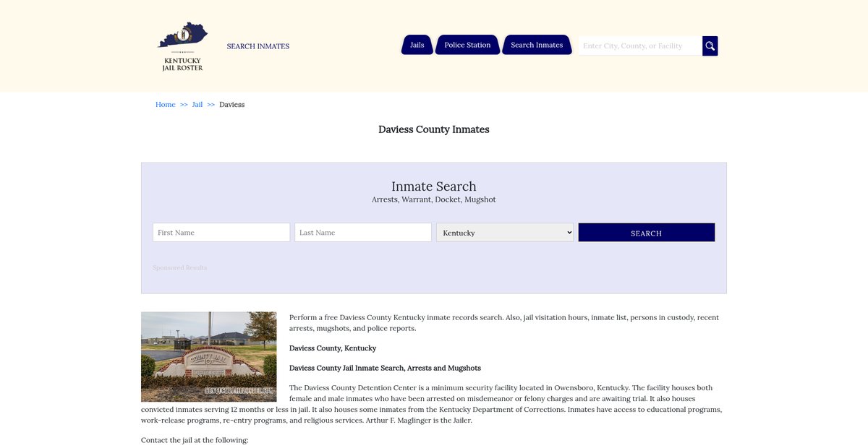Open the Daviess County jail photo
Image resolution: width=868 pixels, height=448 pixels.
coord(209,357)
